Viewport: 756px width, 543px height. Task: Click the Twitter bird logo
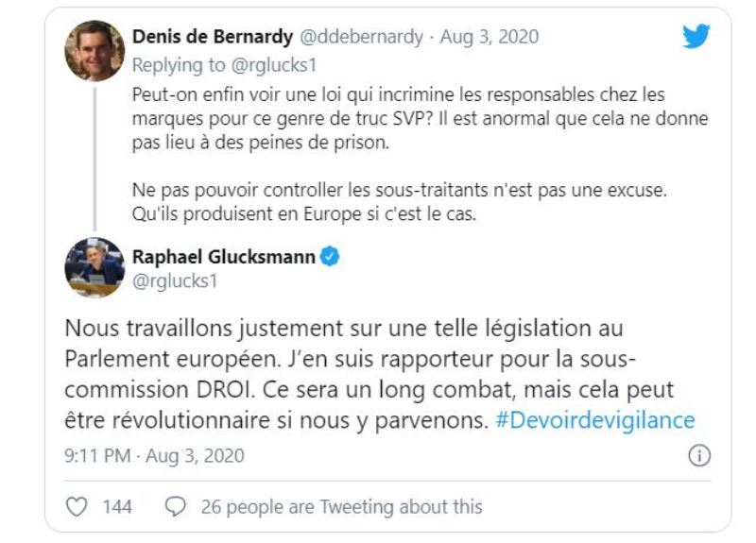(x=696, y=37)
